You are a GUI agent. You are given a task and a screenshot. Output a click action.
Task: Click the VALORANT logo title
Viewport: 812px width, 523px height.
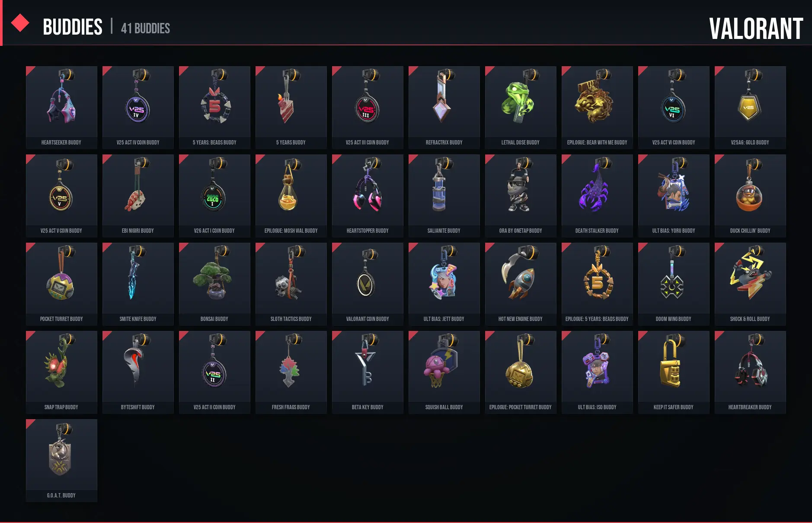click(756, 29)
